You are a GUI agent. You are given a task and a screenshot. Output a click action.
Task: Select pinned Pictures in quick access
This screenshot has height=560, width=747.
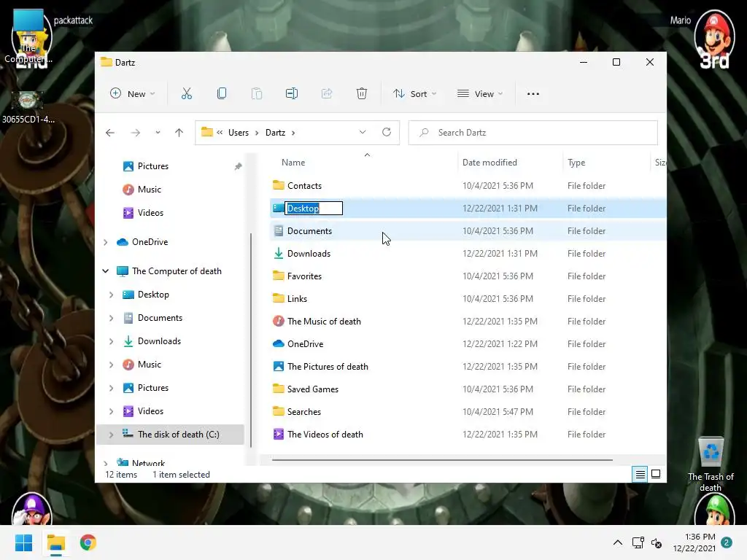(153, 166)
